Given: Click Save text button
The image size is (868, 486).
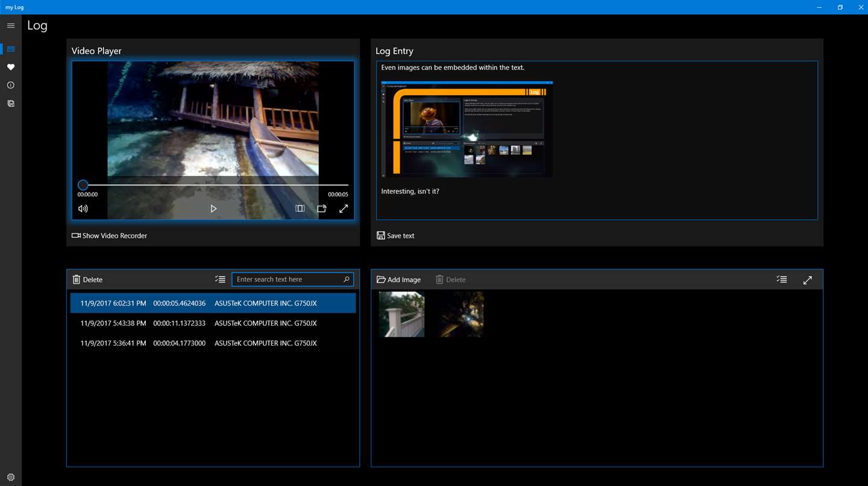Looking at the screenshot, I should click(395, 235).
